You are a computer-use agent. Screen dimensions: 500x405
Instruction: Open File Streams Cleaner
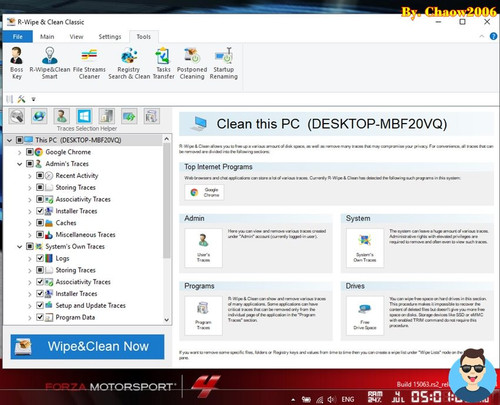(89, 63)
